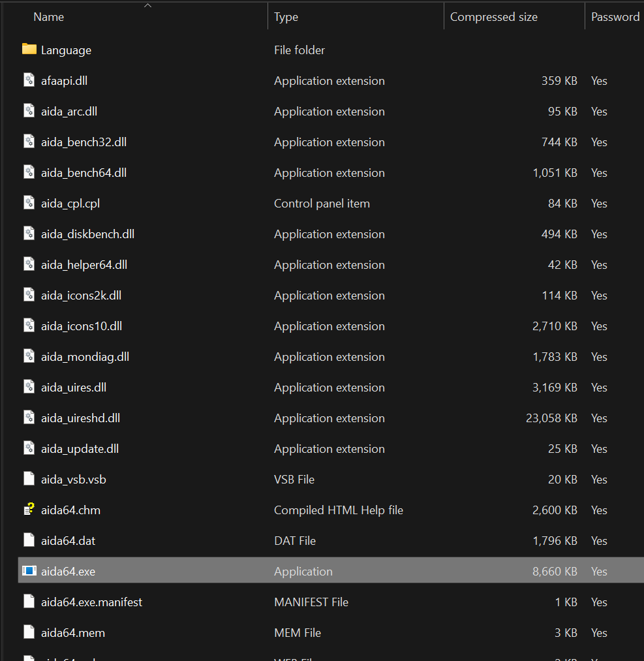Click the 8,660 KB size of aida64.exe
This screenshot has width=644, height=661.
555,572
